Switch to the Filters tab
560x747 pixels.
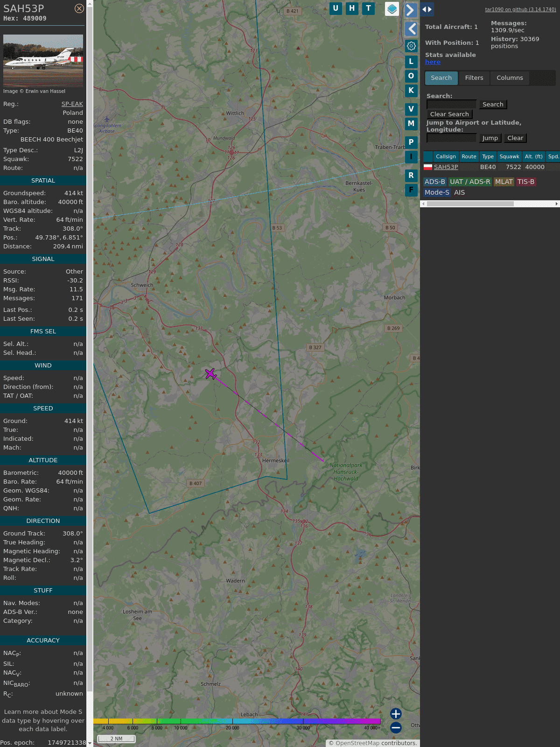pos(474,78)
